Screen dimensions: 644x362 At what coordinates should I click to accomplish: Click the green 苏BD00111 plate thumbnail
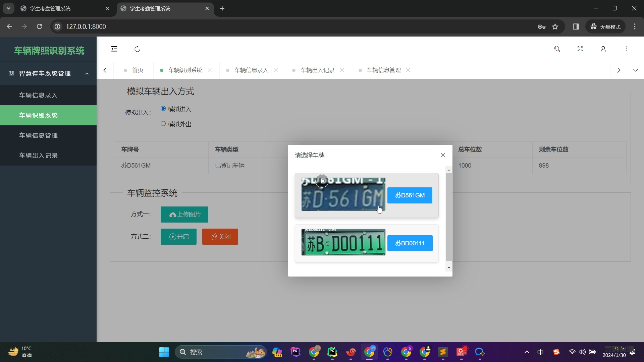(x=343, y=242)
